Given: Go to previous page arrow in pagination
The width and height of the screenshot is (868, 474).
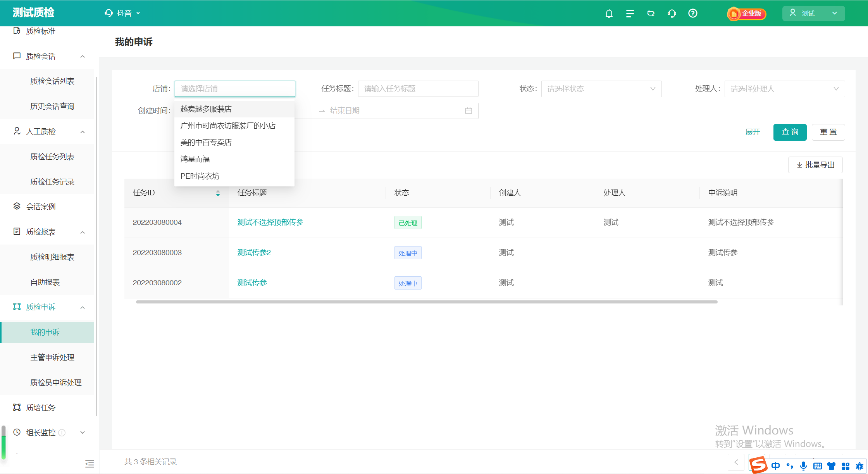Looking at the screenshot, I should click(736, 462).
